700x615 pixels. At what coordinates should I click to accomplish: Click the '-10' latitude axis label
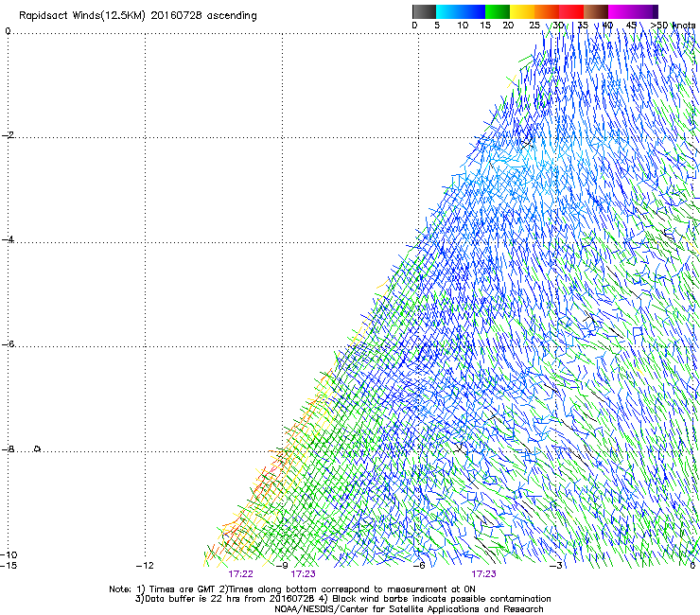click(9, 554)
